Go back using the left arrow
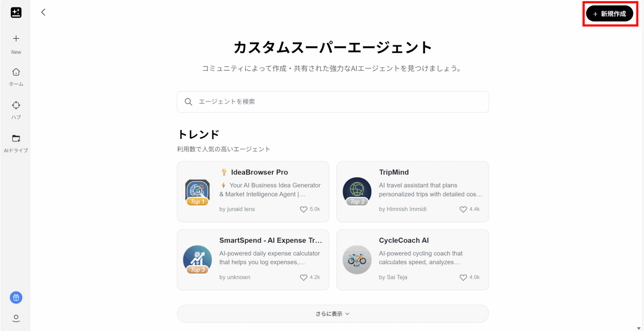 (x=43, y=12)
